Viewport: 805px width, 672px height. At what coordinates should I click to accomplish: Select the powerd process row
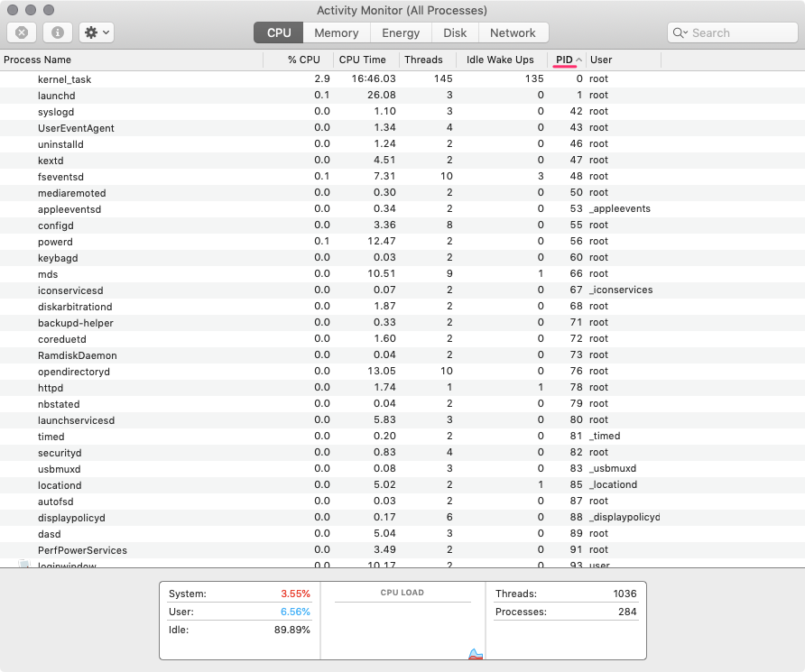pos(402,242)
